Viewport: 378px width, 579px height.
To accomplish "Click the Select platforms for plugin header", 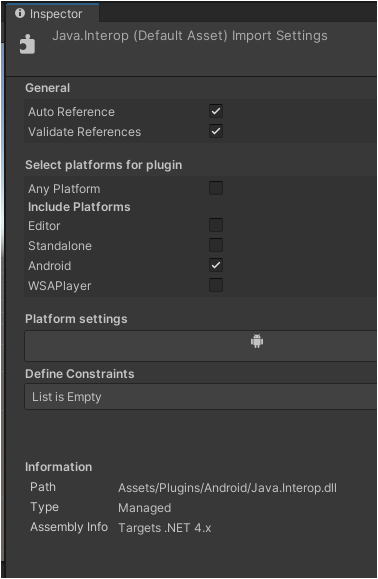I will tap(104, 165).
